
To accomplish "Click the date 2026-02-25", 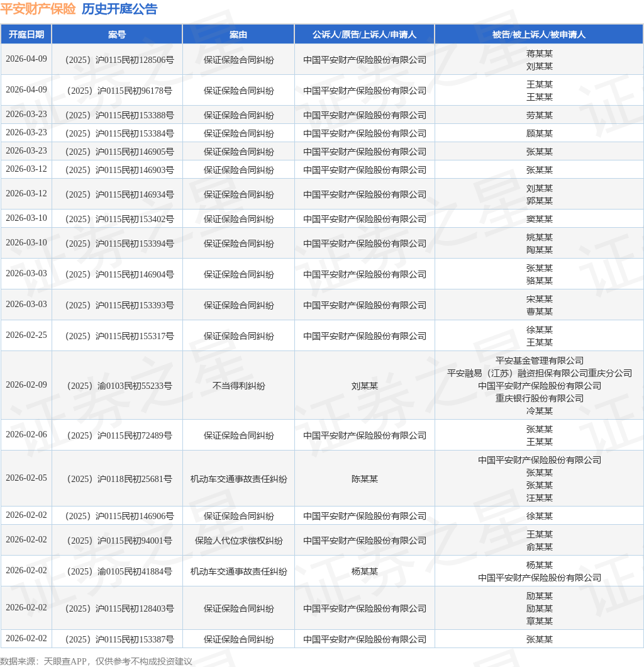I will coord(26,335).
